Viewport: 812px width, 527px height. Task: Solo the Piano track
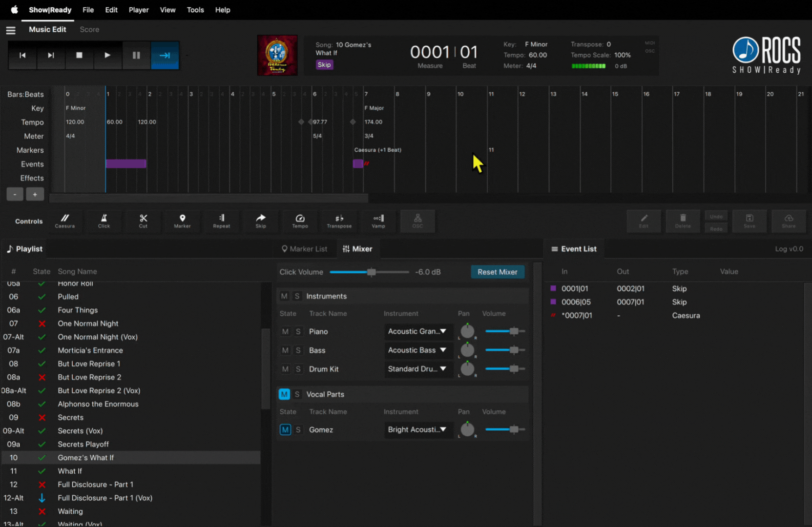click(x=298, y=331)
